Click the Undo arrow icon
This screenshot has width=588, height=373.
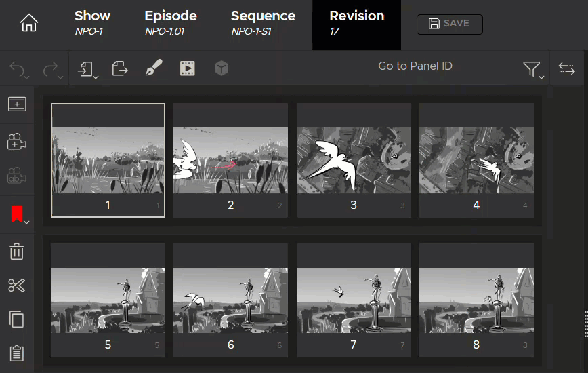click(18, 68)
